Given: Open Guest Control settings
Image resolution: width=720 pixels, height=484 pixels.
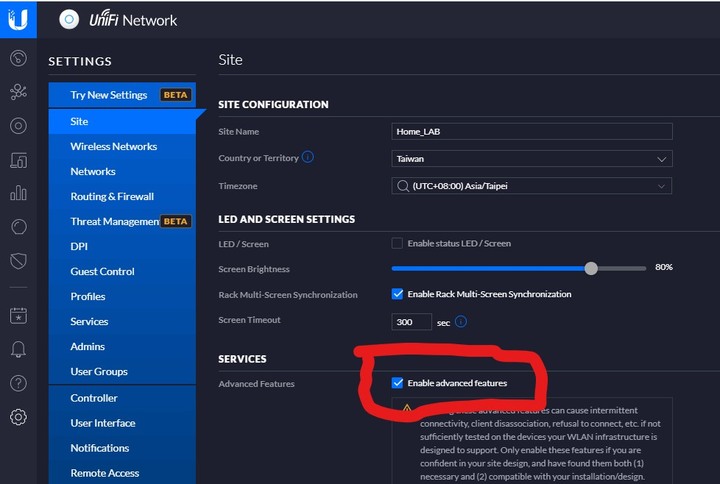Looking at the screenshot, I should coord(123,271).
